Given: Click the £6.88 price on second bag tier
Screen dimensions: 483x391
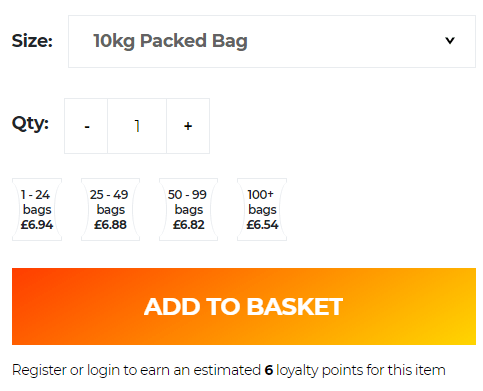Looking at the screenshot, I should point(110,225).
